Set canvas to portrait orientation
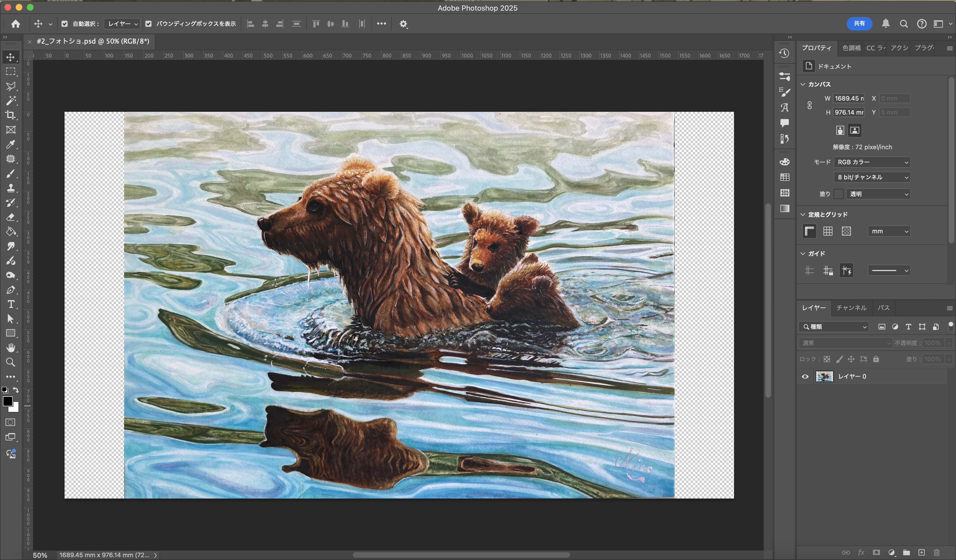 click(840, 130)
